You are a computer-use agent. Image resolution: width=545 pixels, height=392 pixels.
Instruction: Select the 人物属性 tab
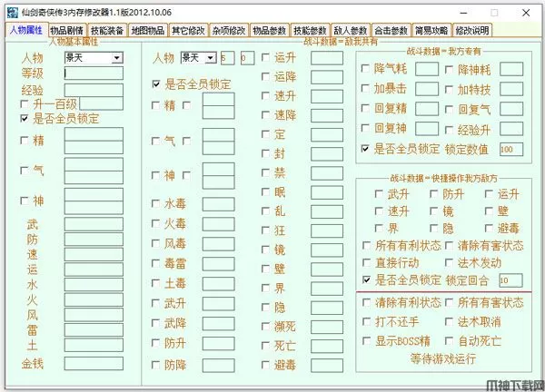point(26,30)
